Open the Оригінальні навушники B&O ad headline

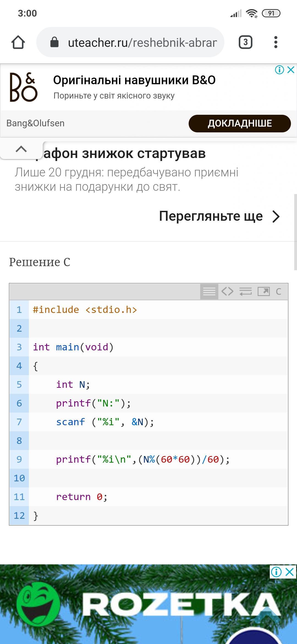click(134, 80)
